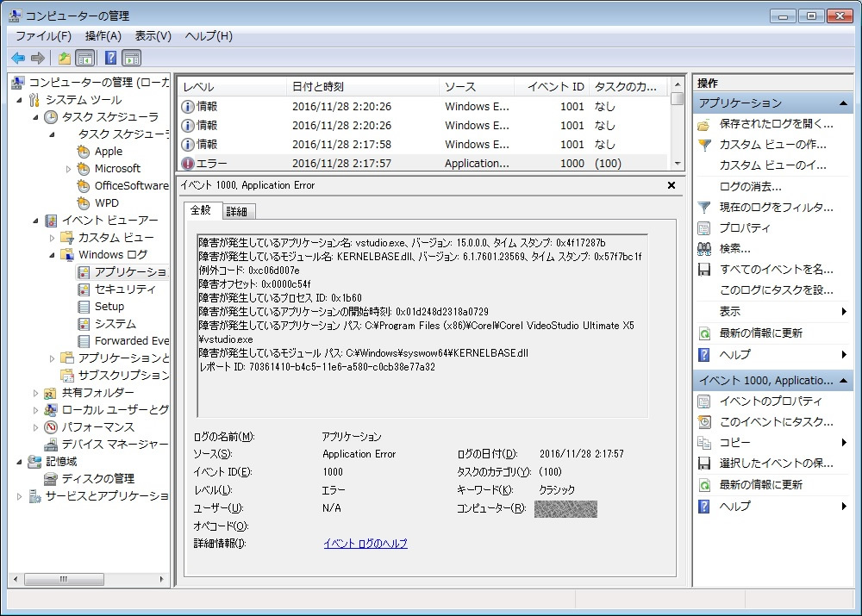Click the 保存されたログを開く folder icon

(703, 125)
